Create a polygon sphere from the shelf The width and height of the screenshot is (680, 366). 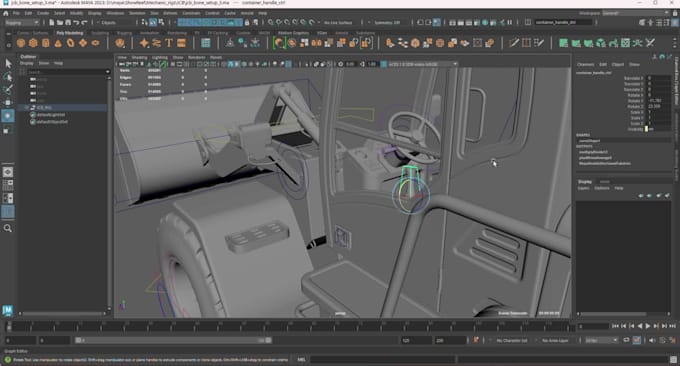tap(20, 43)
